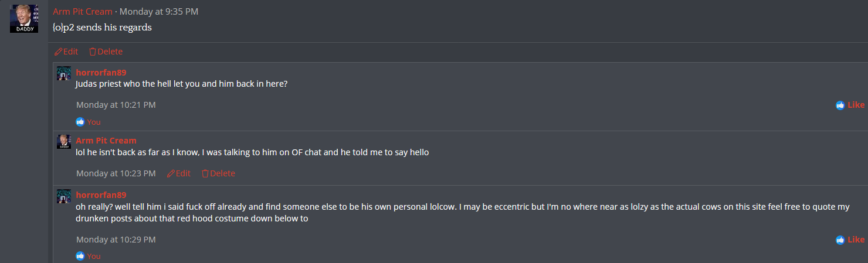Open Monday at 10:29 PM comment timestamp
Image resolution: width=868 pixels, height=263 pixels.
click(x=116, y=240)
